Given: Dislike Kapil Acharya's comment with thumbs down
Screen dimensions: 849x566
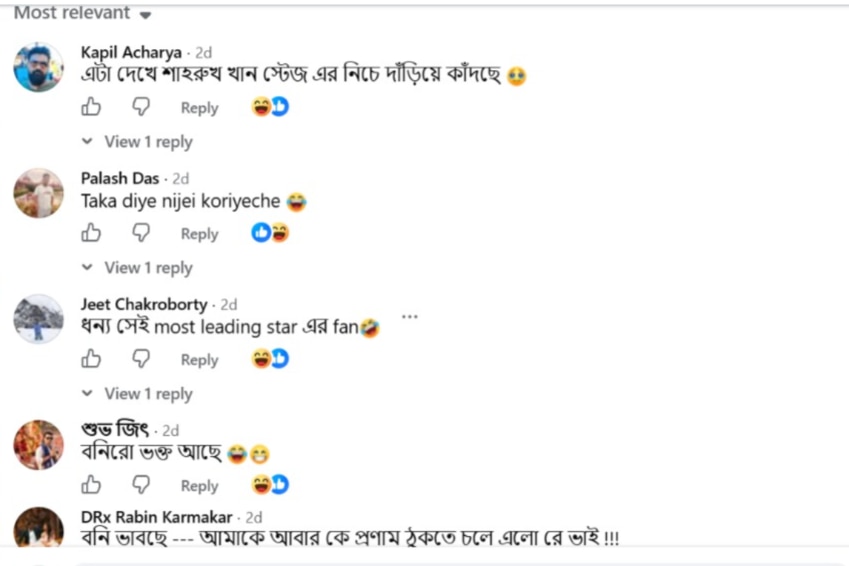Looking at the screenshot, I should [x=141, y=107].
